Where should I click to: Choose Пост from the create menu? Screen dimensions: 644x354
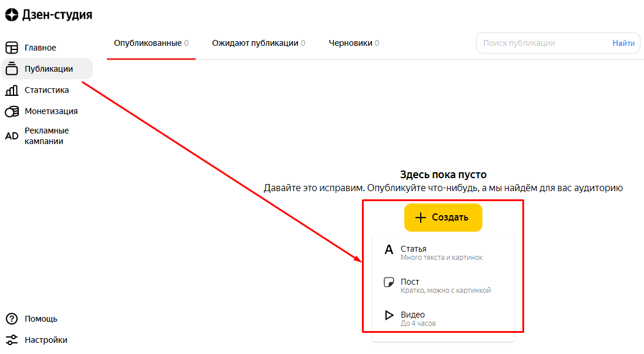(x=445, y=286)
